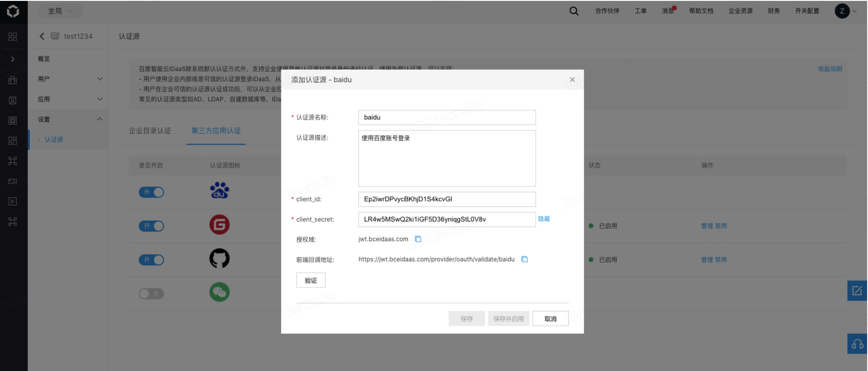
Task: Click the test1234 project name
Action: click(x=78, y=36)
